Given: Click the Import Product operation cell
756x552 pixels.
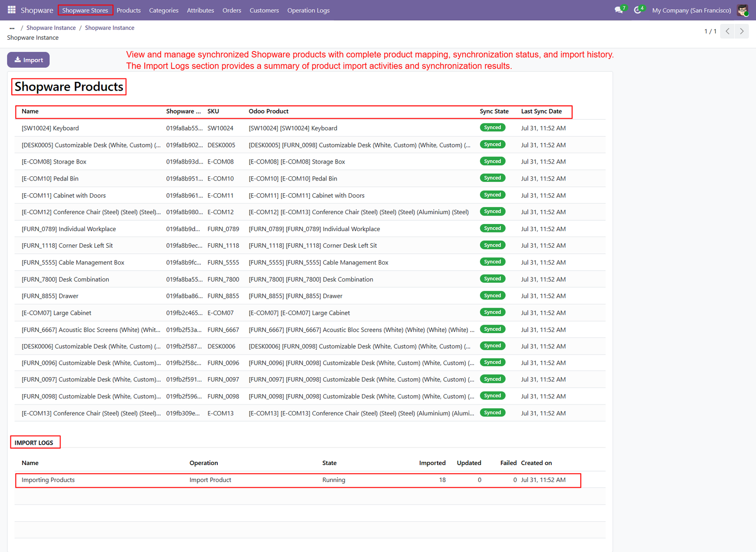Looking at the screenshot, I should click(210, 480).
